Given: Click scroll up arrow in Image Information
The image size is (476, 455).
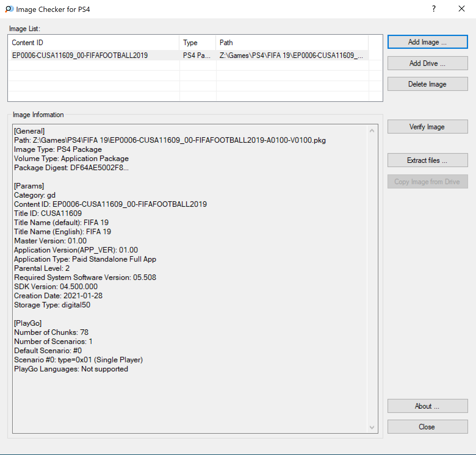Looking at the screenshot, I should tap(372, 131).
